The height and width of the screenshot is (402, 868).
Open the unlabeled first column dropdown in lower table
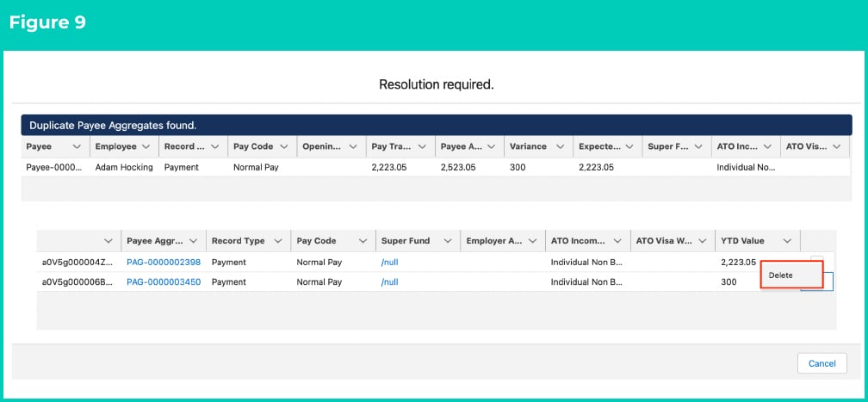[108, 241]
